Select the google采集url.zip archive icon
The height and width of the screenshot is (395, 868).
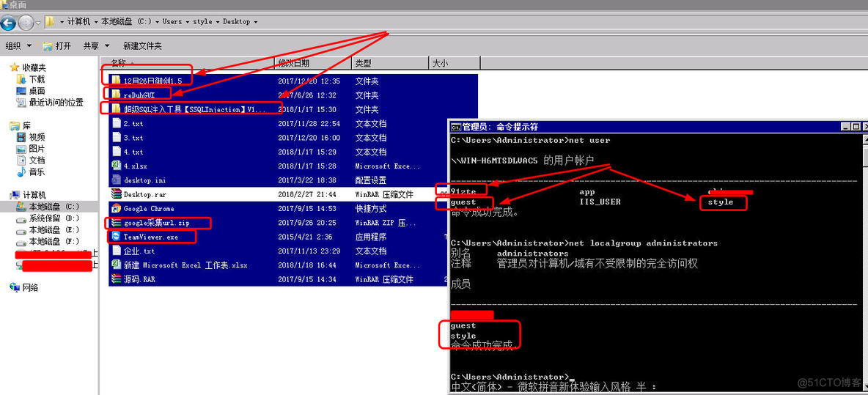117,222
